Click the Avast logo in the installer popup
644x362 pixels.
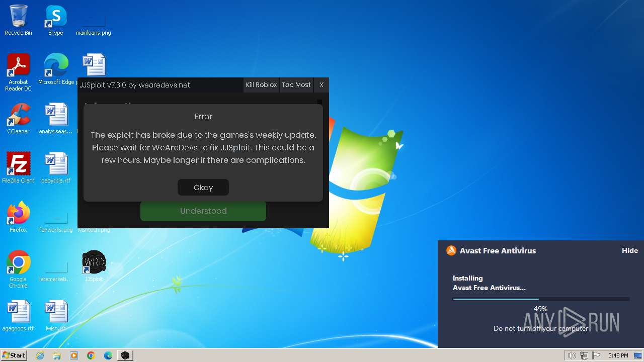click(451, 250)
